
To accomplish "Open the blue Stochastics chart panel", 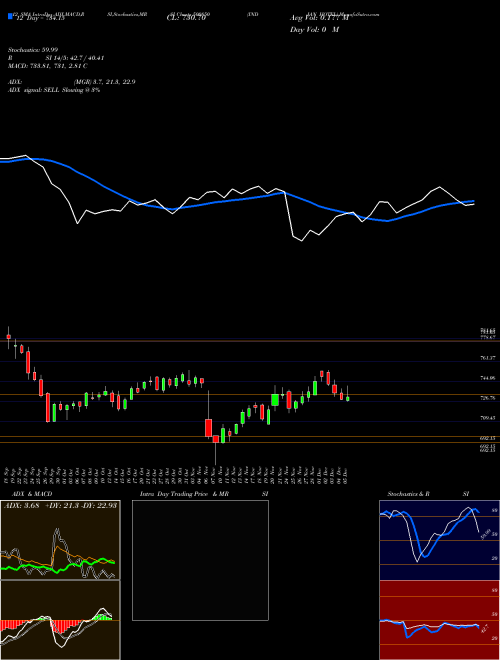I will point(439,540).
